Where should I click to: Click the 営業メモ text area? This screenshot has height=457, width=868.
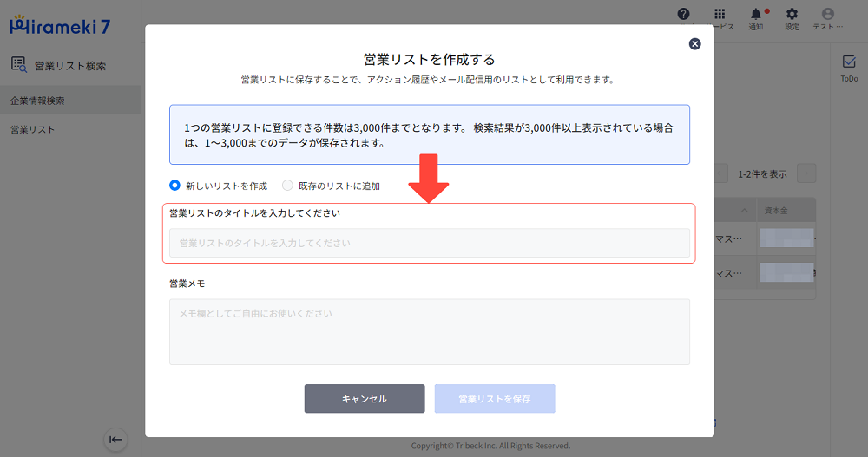(430, 332)
